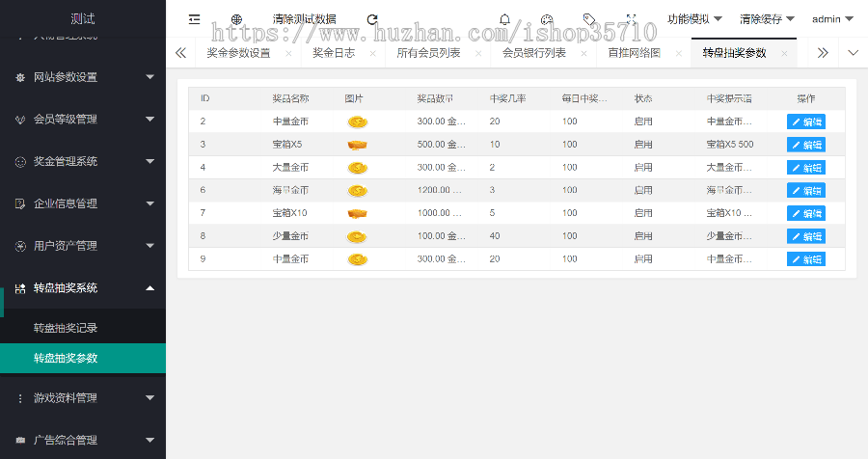868x459 pixels.
Task: Expand 会员等级管理 menu
Action: pyautogui.click(x=150, y=119)
